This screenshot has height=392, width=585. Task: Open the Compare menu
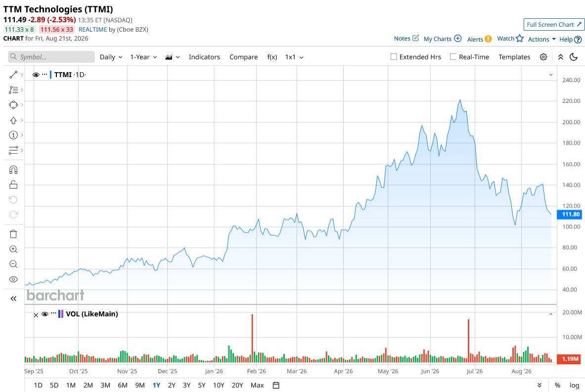[x=244, y=57]
